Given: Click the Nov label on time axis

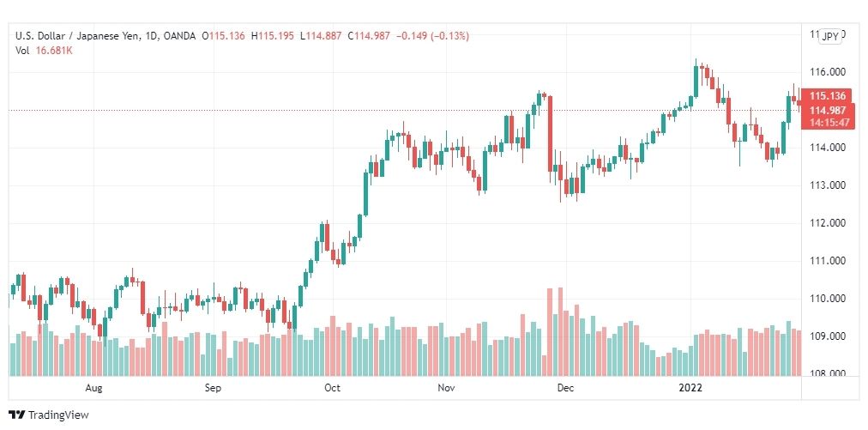Looking at the screenshot, I should tap(446, 388).
